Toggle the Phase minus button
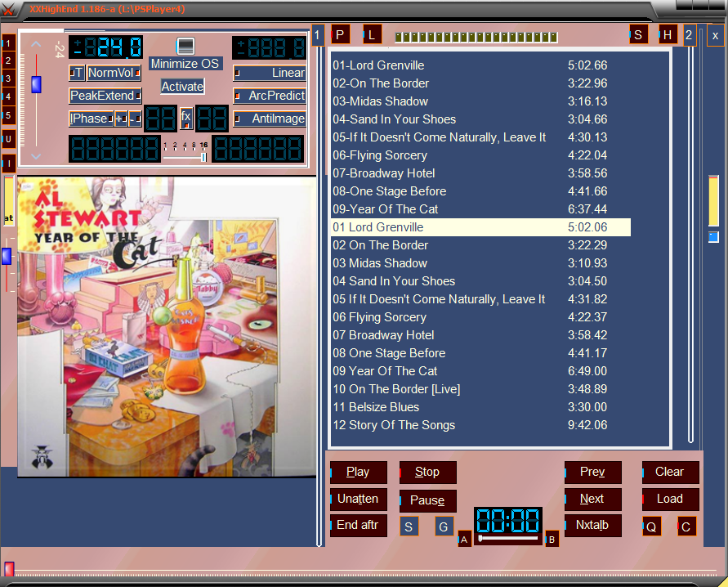The image size is (728, 587). [135, 119]
